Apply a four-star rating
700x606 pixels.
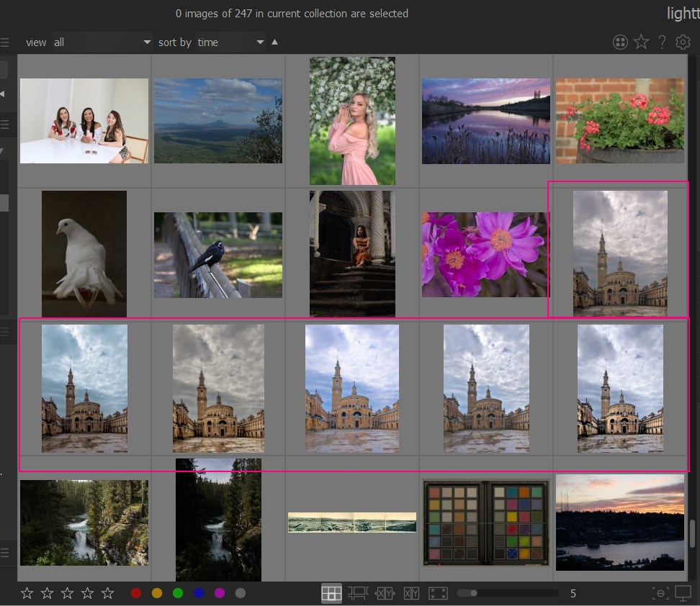pos(88,593)
